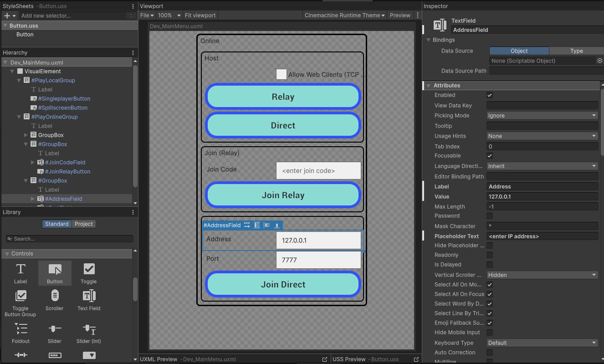Open the Library panel kebab menu
604x364 pixels.
tap(133, 212)
